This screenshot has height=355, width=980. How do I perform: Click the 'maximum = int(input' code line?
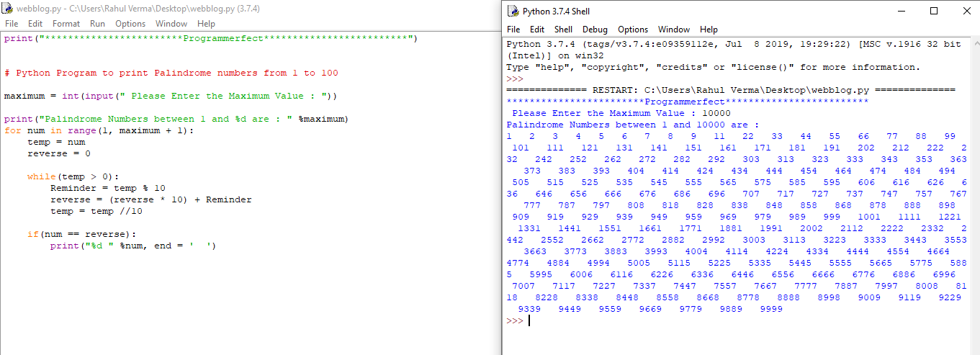(x=171, y=96)
